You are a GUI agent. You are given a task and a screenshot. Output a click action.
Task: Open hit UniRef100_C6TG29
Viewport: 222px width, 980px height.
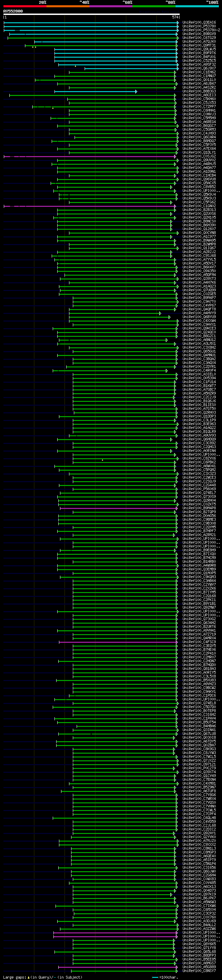pos(199,38)
